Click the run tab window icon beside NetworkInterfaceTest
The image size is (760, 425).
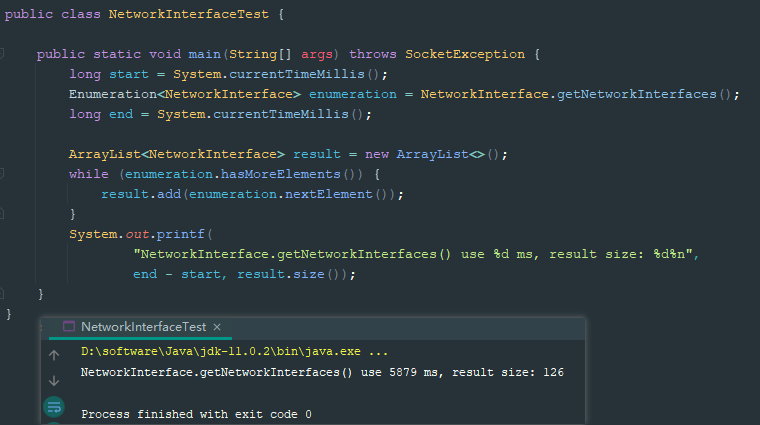point(69,327)
